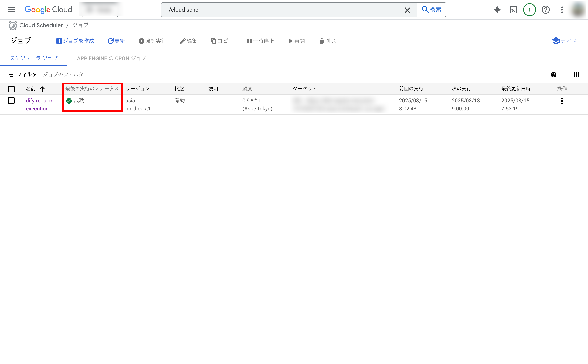Image resolution: width=588 pixels, height=364 pixels.
Task: Clear the search field with X icon
Action: point(407,10)
